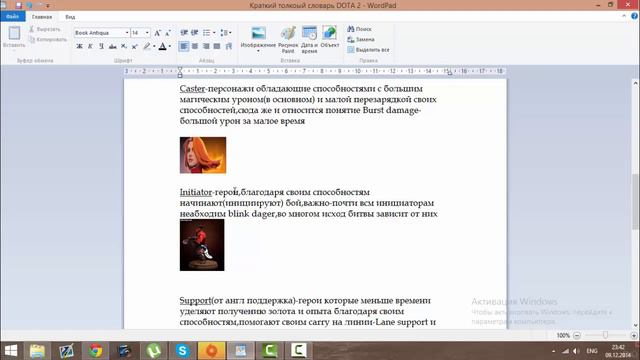This screenshot has width=640, height=360.
Task: Center align text
Action: click(x=195, y=47)
